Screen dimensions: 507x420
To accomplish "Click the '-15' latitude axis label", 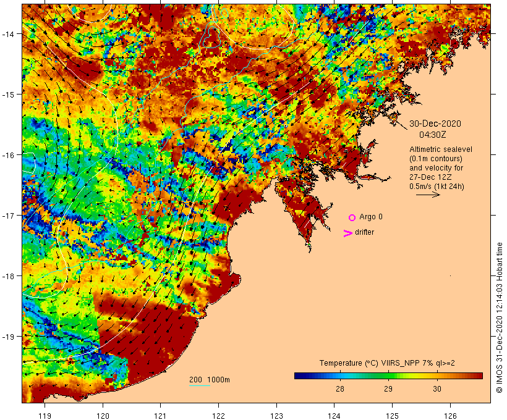I will pyautogui.click(x=7, y=94).
